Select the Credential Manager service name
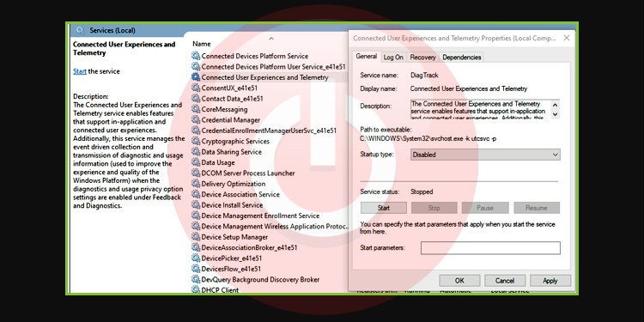The width and height of the screenshot is (644, 322). coord(230,120)
